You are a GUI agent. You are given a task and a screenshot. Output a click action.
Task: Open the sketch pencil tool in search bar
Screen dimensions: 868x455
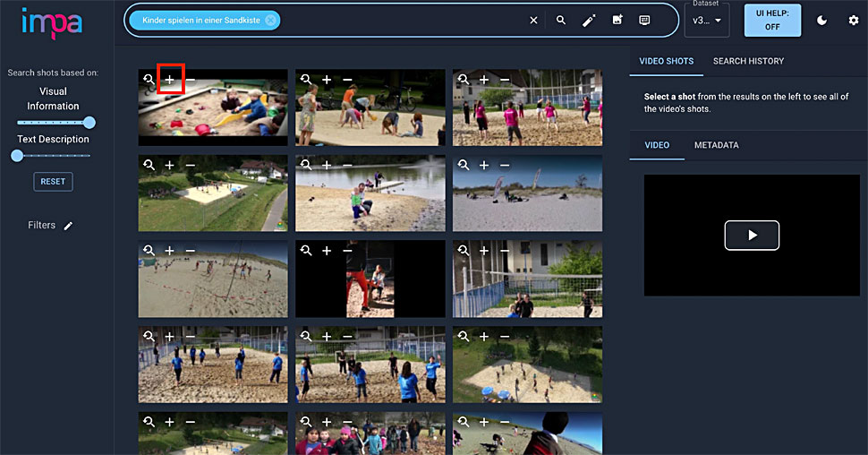pyautogui.click(x=589, y=21)
